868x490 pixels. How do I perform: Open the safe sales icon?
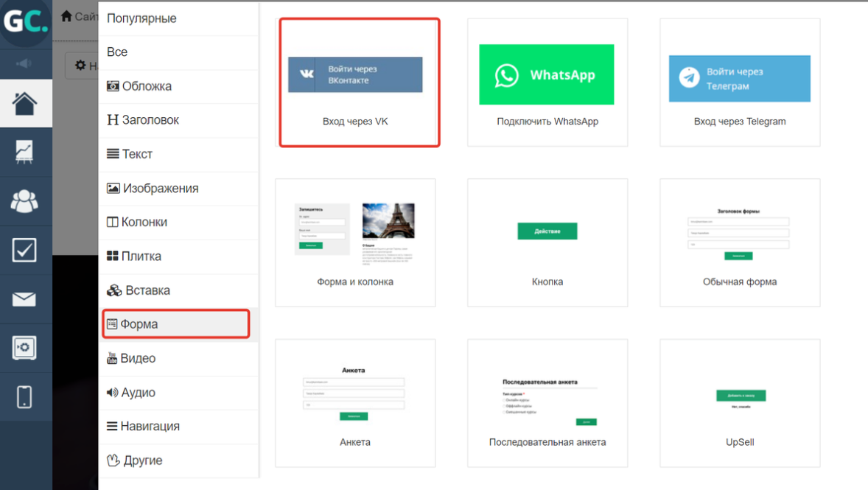[24, 349]
